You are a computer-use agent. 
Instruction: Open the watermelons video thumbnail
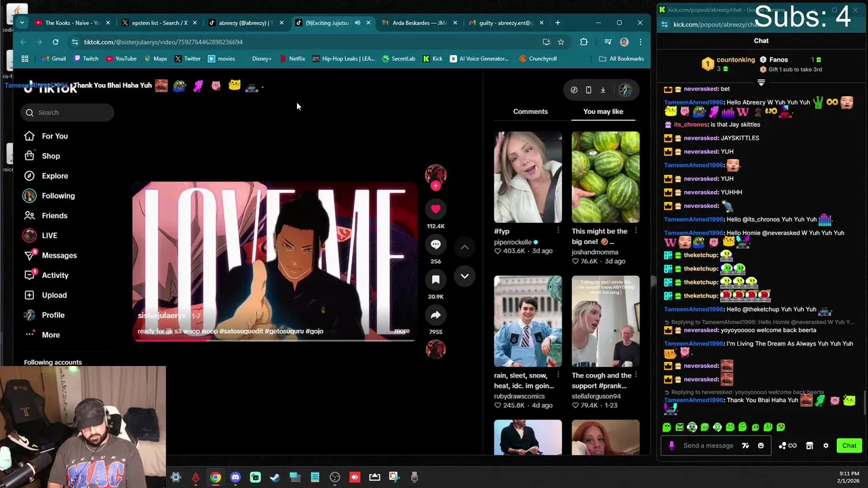coord(605,177)
